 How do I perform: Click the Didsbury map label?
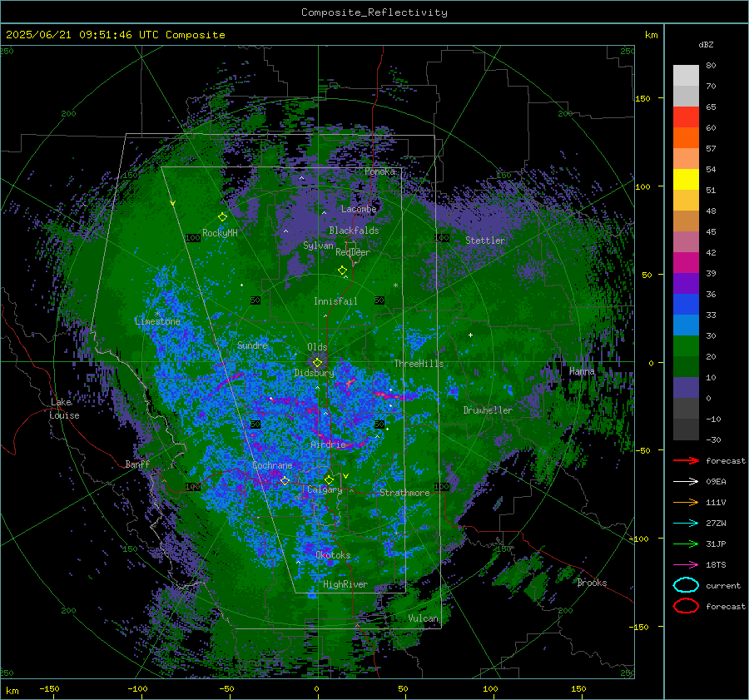click(314, 373)
